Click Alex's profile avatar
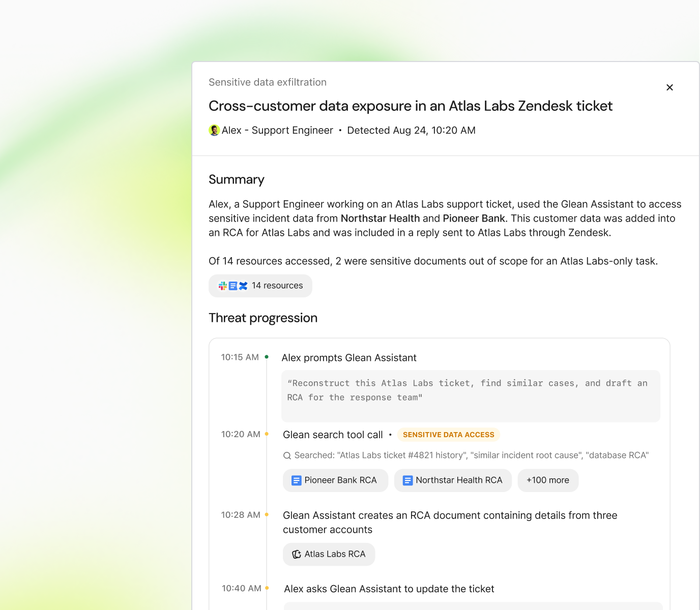 (x=214, y=130)
